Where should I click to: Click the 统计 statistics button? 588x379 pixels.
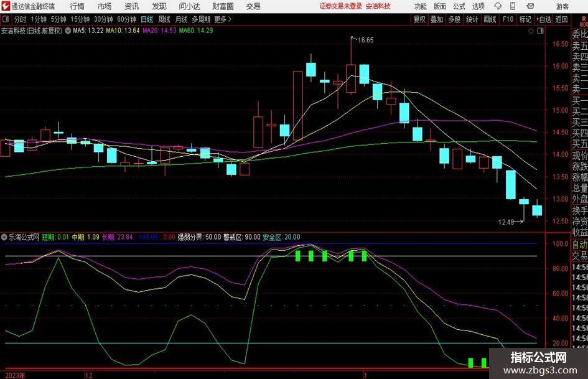point(472,19)
